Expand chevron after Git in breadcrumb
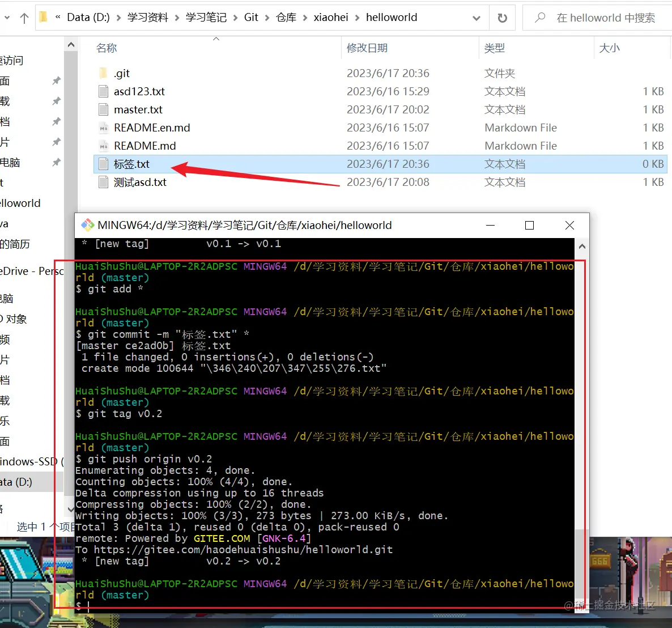The width and height of the screenshot is (672, 628). tap(267, 18)
